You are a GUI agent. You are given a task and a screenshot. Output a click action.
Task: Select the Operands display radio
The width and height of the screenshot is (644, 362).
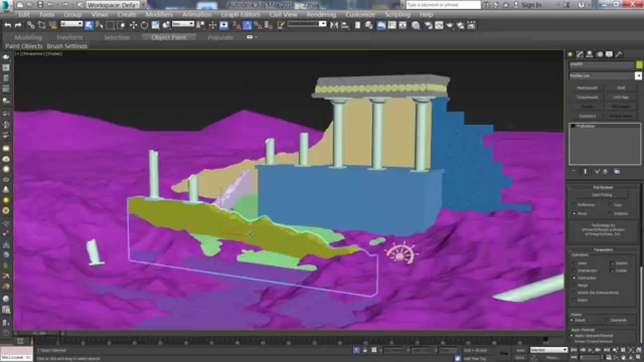pos(606,320)
